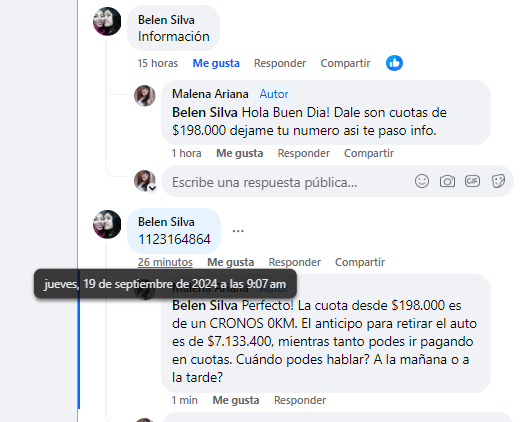Like Malena's reply about $198.000 cuotas
The height and width of the screenshot is (422, 520).
(240, 153)
